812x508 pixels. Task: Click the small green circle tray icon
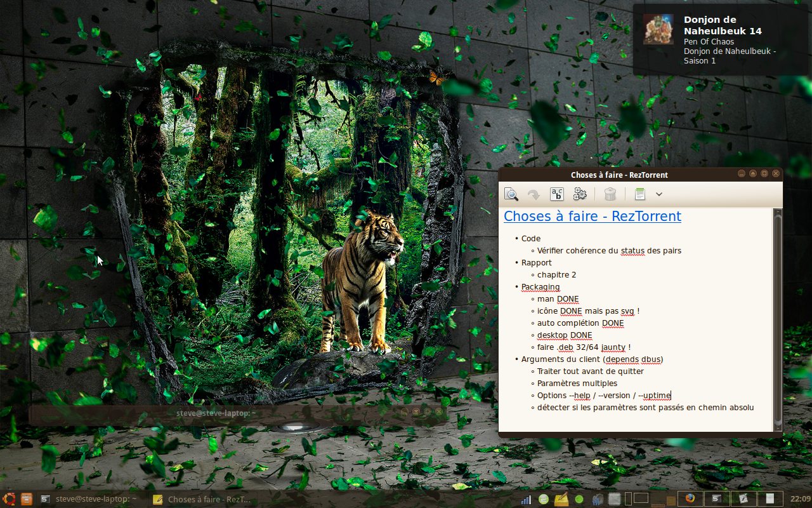point(579,500)
